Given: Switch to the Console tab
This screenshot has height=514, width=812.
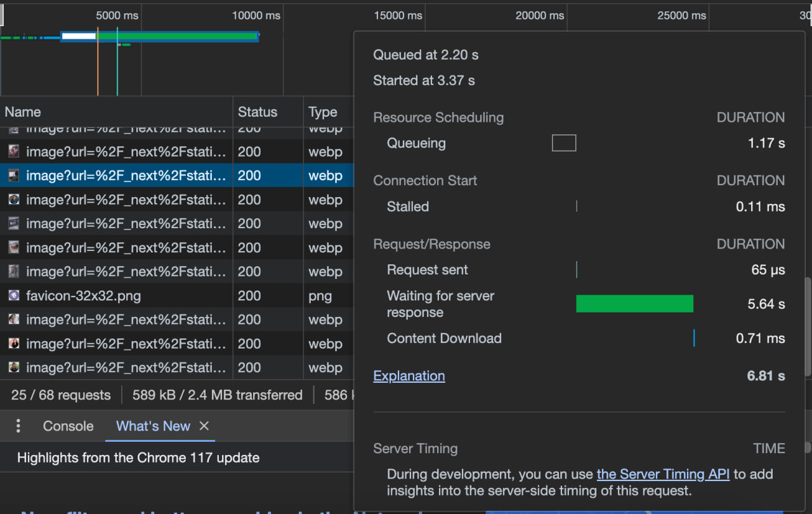Looking at the screenshot, I should click(x=67, y=426).
